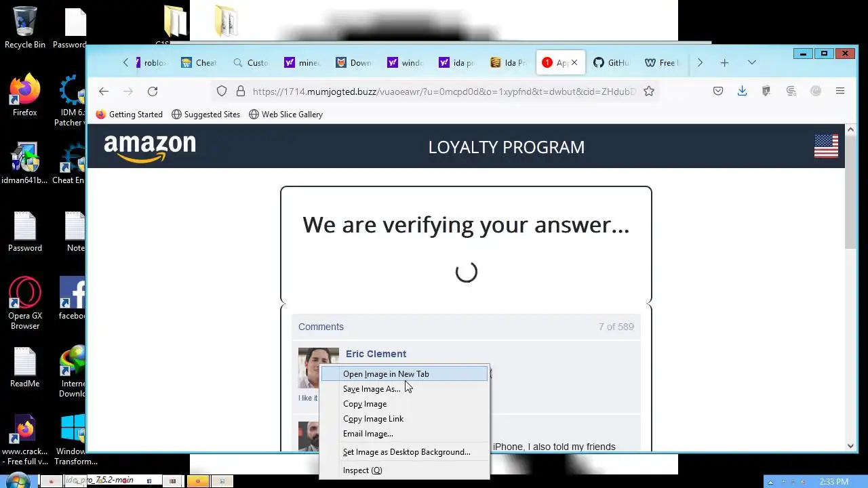The width and height of the screenshot is (868, 488).
Task: Open the ReadMe desktop file
Action: pyautogui.click(x=25, y=367)
